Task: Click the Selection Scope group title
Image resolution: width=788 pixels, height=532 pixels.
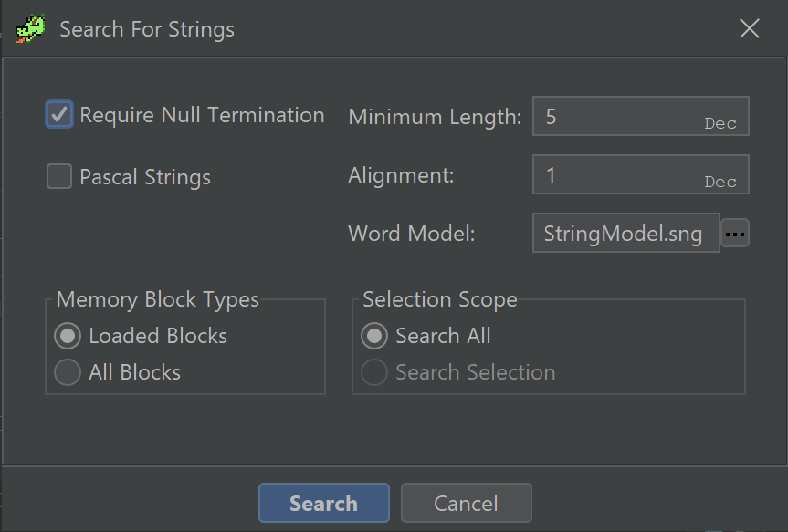Action: click(x=440, y=299)
